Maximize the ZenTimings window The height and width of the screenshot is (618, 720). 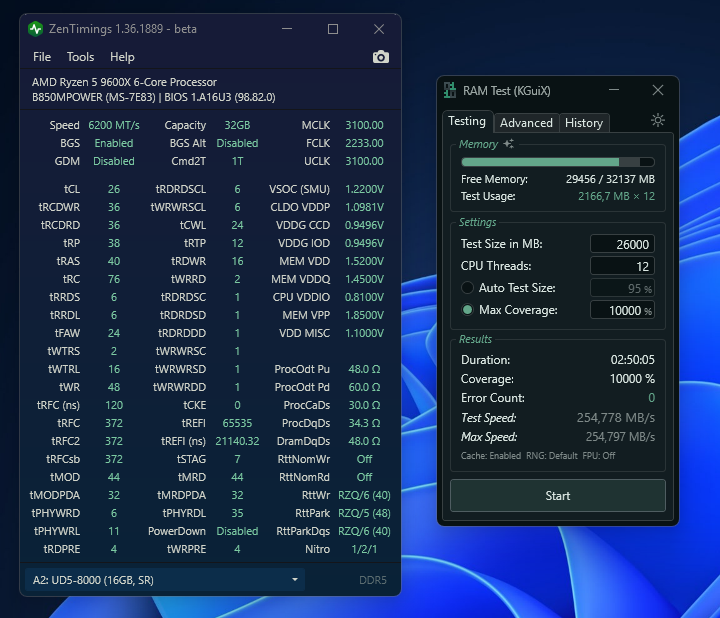click(333, 29)
